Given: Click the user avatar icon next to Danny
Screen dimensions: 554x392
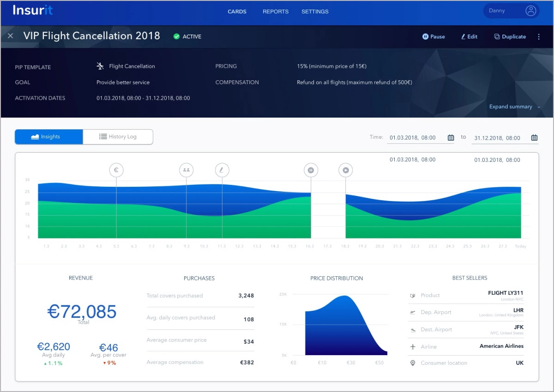Looking at the screenshot, I should [x=531, y=11].
